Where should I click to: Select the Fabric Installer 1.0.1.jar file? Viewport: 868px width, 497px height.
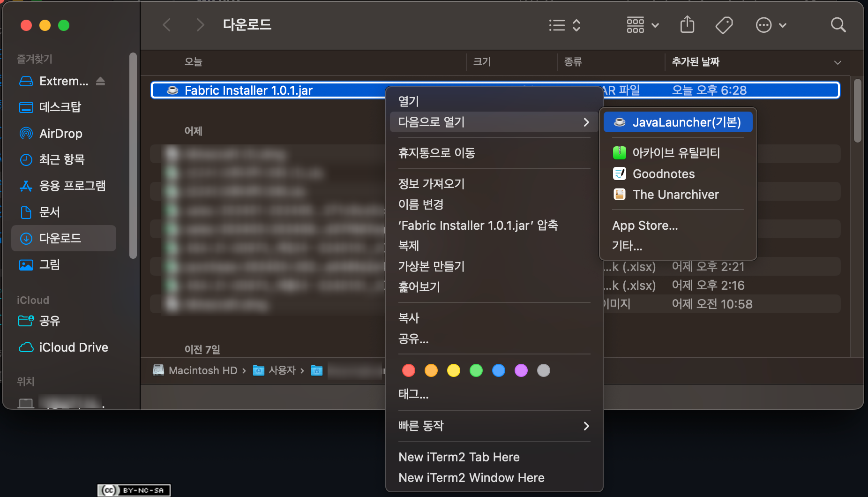[x=248, y=90]
